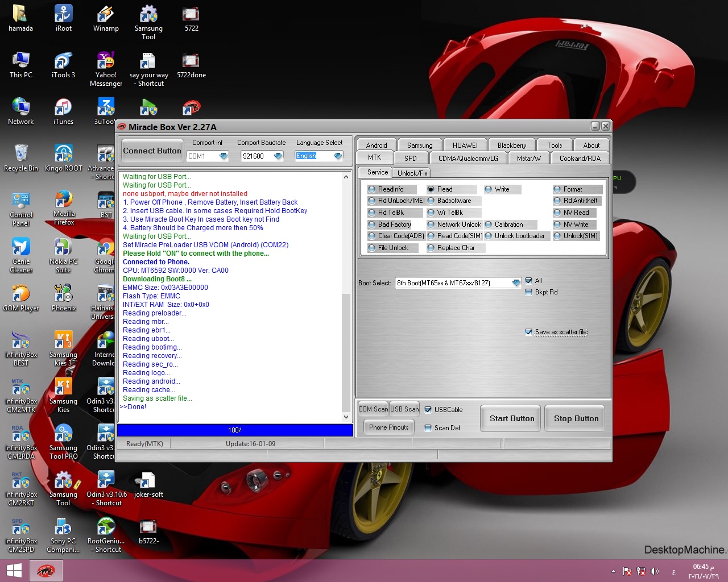This screenshot has height=582, width=728.
Task: Open the InfinityBox CM2MTK desktop icon
Action: pos(21,395)
